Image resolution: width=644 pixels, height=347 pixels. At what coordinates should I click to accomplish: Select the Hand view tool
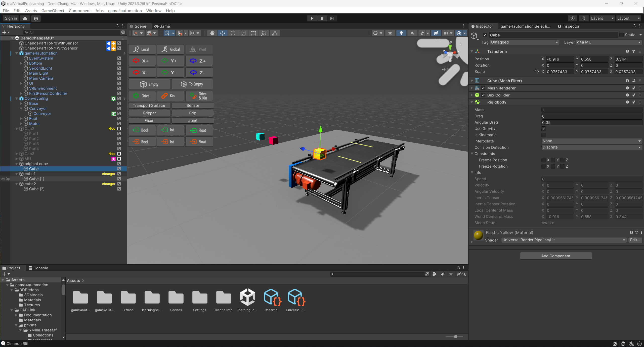point(212,33)
